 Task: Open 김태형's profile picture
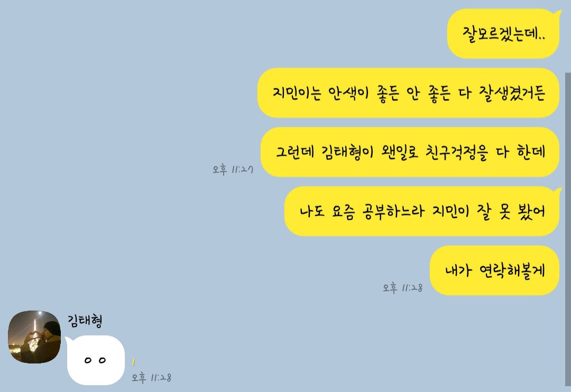pos(34,337)
